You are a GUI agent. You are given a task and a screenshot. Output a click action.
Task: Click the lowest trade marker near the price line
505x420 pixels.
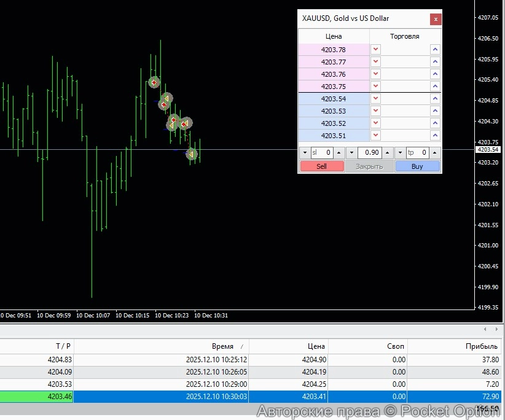192,154
